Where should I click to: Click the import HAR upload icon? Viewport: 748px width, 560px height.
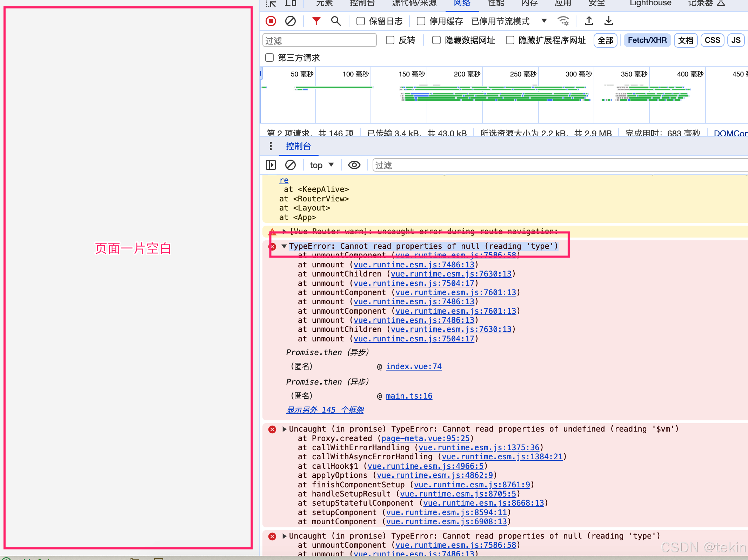589,21
